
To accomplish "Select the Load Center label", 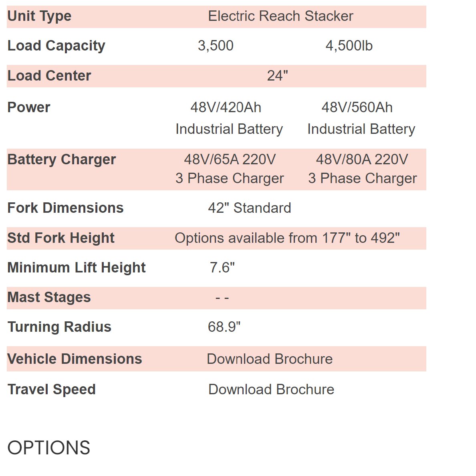I will [x=49, y=76].
